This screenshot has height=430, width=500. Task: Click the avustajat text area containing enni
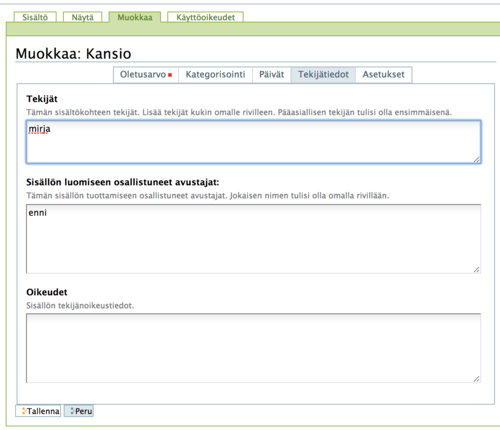coord(254,239)
